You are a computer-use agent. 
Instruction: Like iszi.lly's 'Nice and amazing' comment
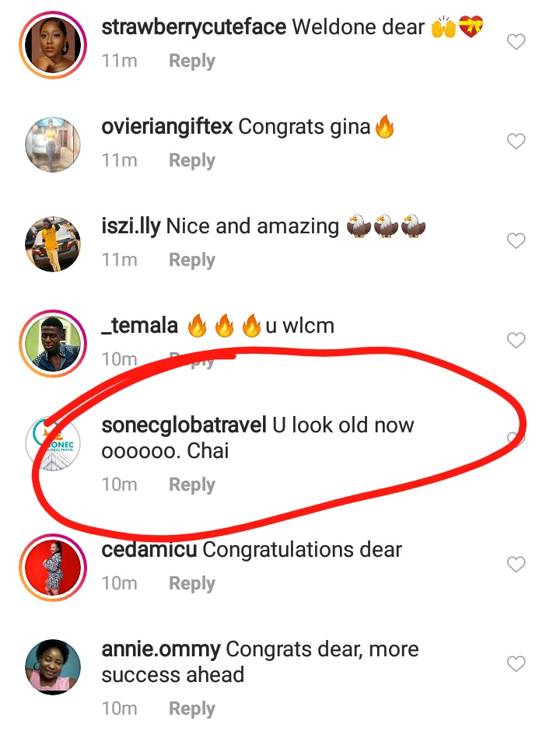(516, 241)
